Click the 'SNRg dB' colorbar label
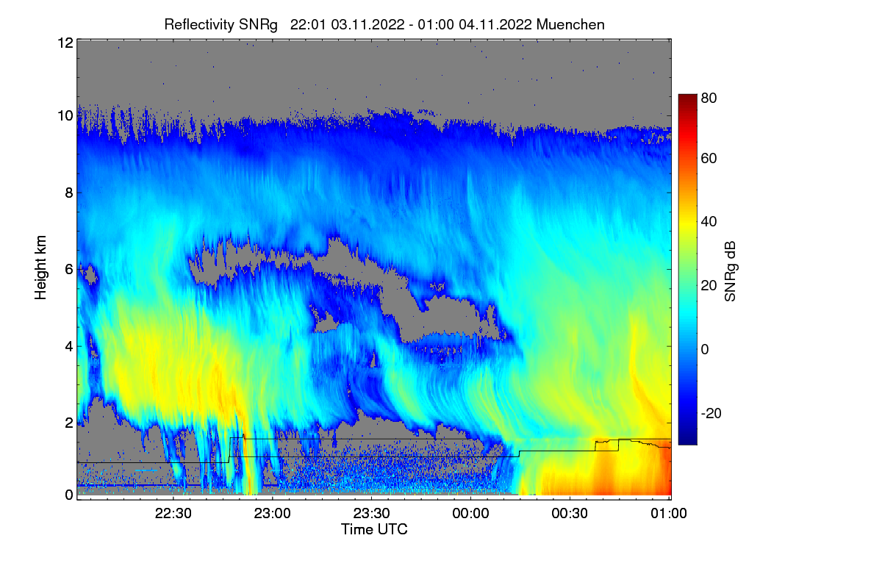This screenshot has height=588, width=882. [x=731, y=270]
